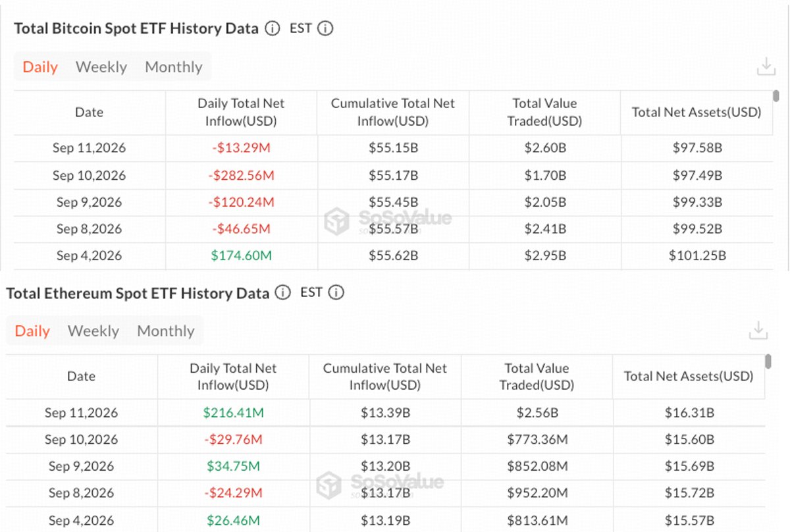
Task: Switch Bitcoin ETF data to Weekly
Action: [101, 67]
